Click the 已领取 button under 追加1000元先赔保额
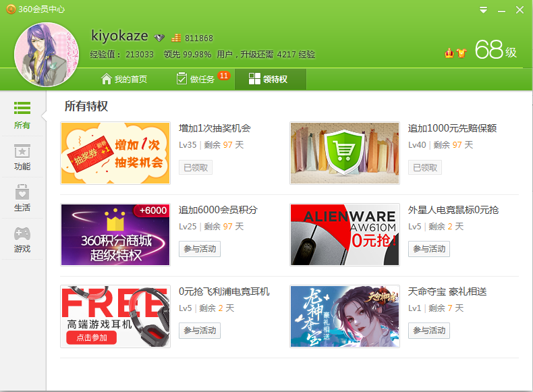Screen dimensions: 533x392 (425, 167)
